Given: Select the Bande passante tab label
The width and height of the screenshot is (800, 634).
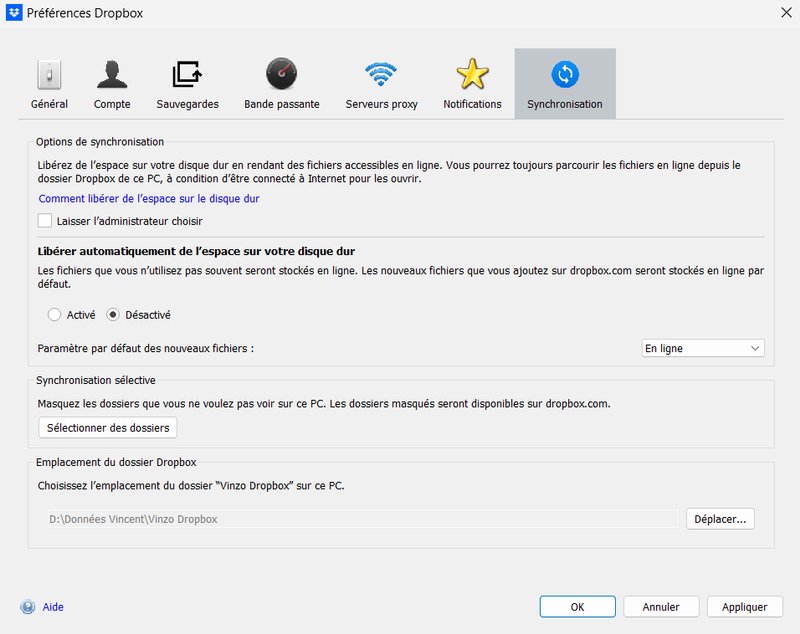Looking at the screenshot, I should [282, 104].
